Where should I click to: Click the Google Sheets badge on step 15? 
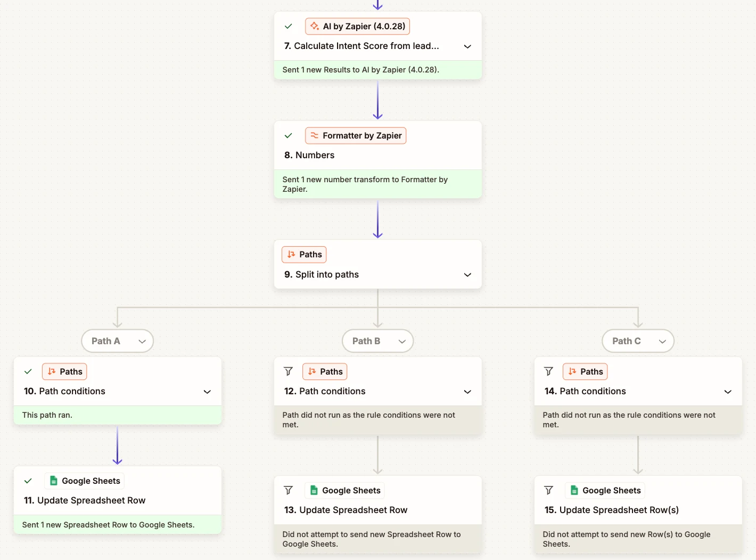point(605,490)
